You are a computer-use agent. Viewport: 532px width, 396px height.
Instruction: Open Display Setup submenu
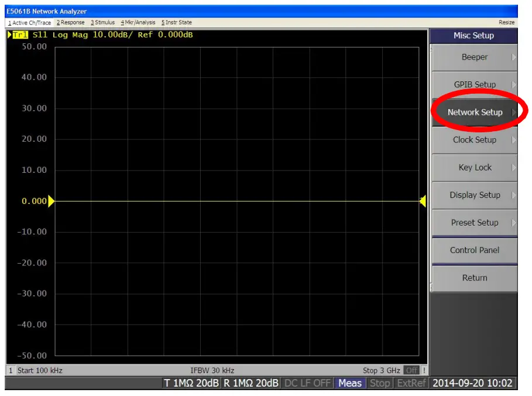(474, 195)
